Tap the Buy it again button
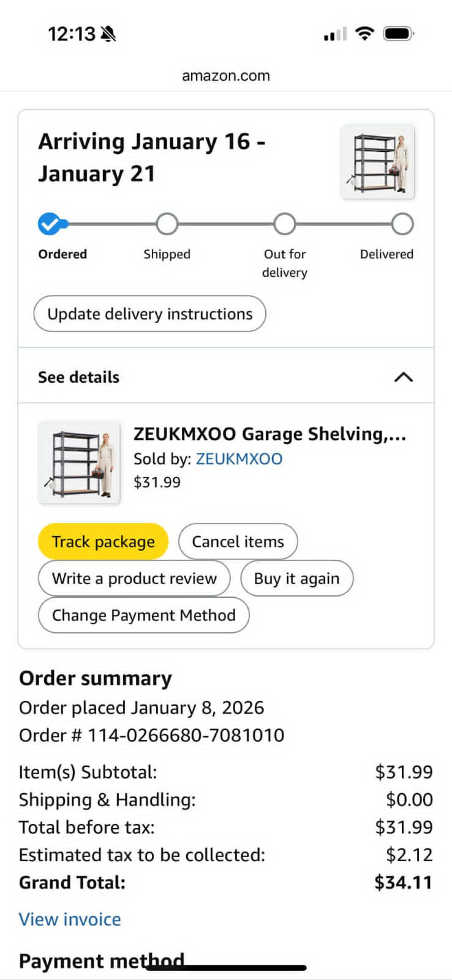The width and height of the screenshot is (452, 980). (x=296, y=578)
